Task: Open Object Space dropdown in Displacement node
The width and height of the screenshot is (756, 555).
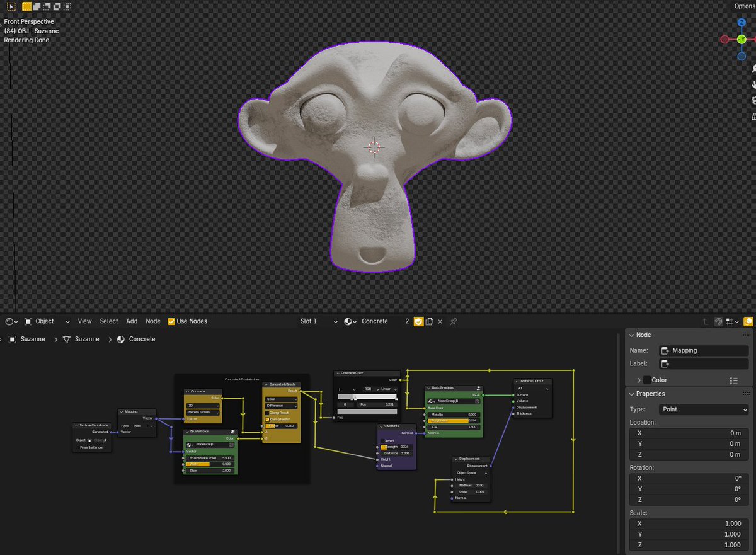Action: point(470,472)
